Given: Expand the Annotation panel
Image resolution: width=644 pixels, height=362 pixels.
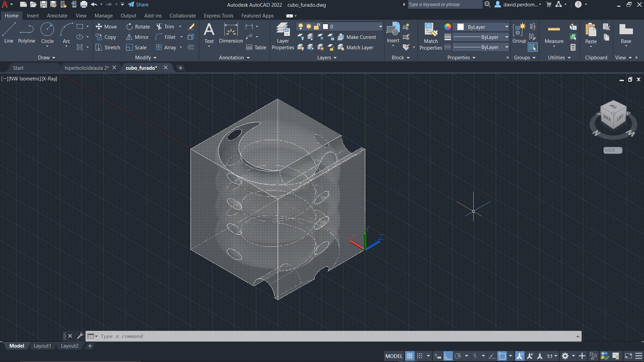Looking at the screenshot, I should (x=234, y=58).
